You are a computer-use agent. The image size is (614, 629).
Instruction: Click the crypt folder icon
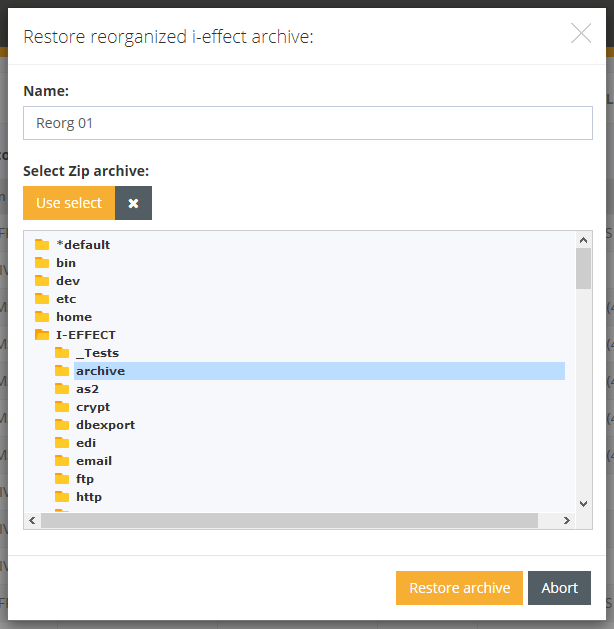[62, 407]
